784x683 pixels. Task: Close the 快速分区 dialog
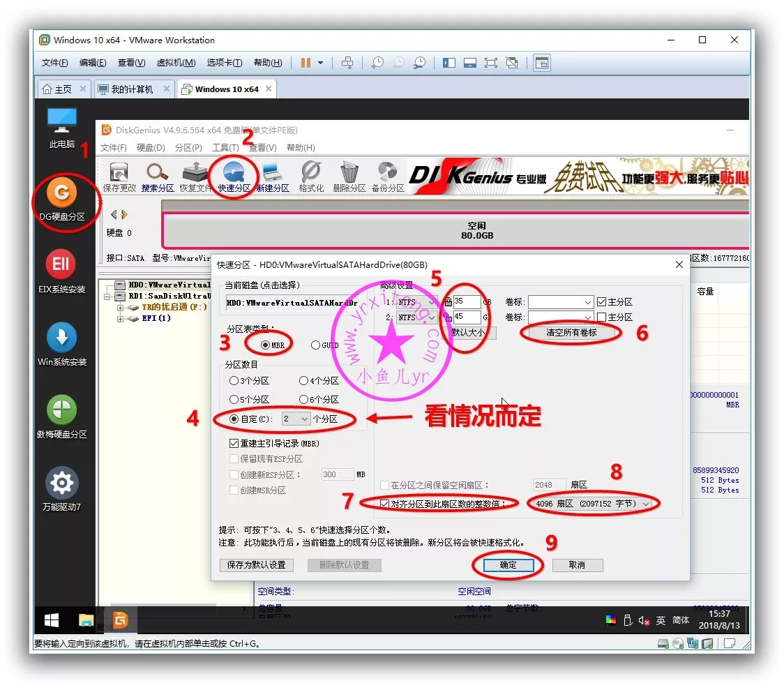(679, 264)
